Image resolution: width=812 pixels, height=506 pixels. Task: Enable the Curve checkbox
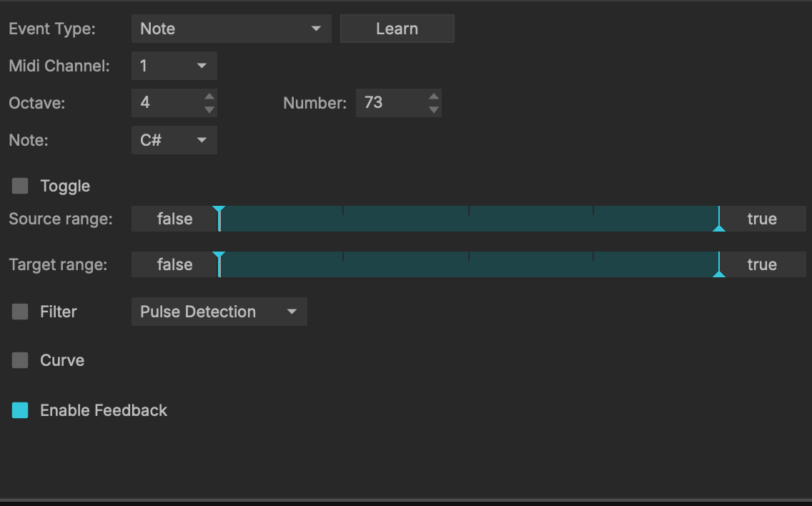coord(19,361)
